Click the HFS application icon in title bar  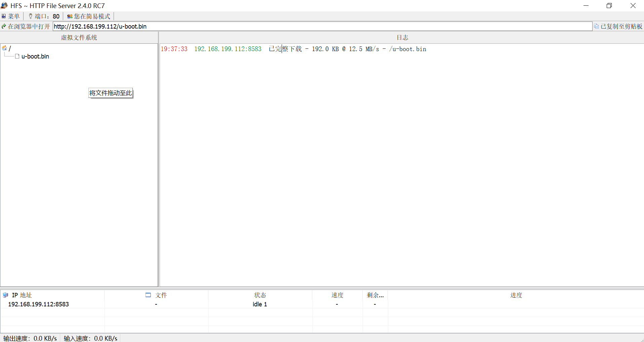click(x=4, y=5)
